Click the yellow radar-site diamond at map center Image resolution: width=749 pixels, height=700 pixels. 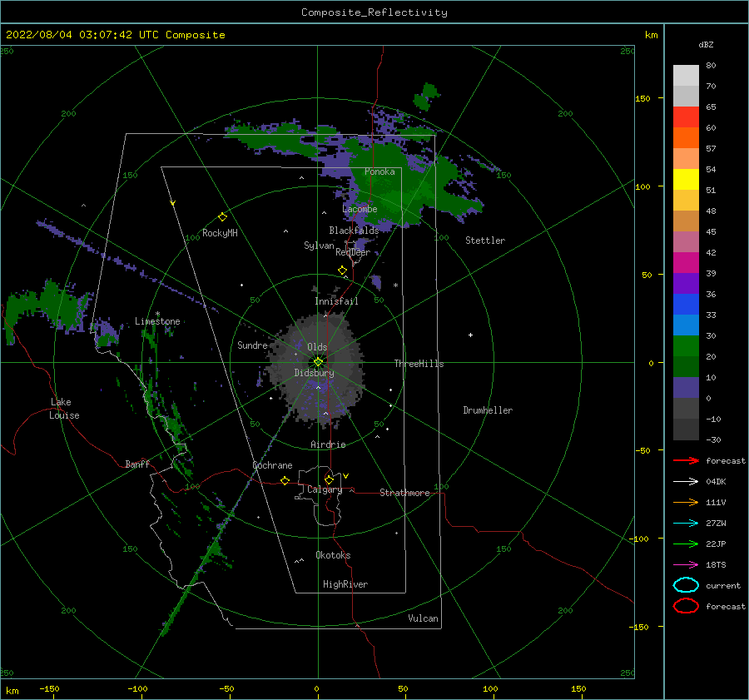tap(318, 362)
